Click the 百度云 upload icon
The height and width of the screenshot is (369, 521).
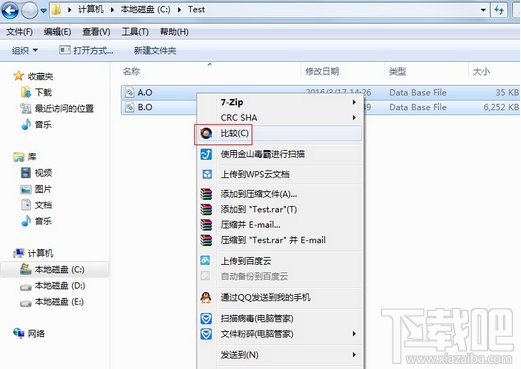205,260
